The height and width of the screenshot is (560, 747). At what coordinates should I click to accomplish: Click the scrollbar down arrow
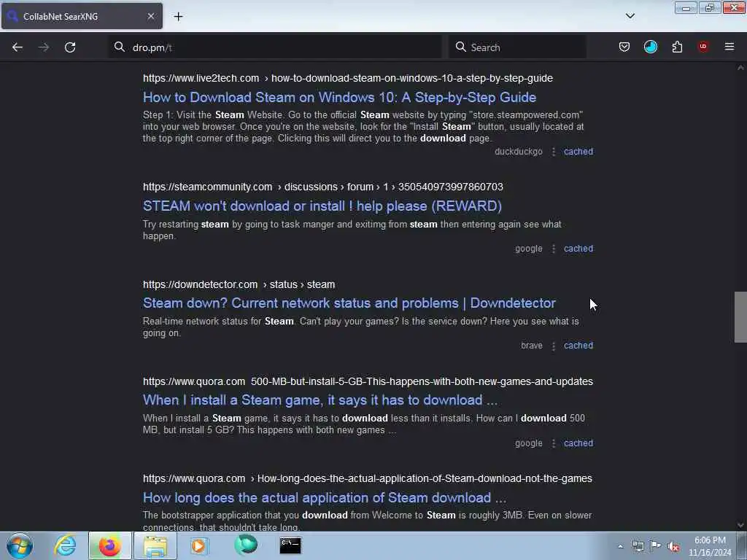point(740,525)
